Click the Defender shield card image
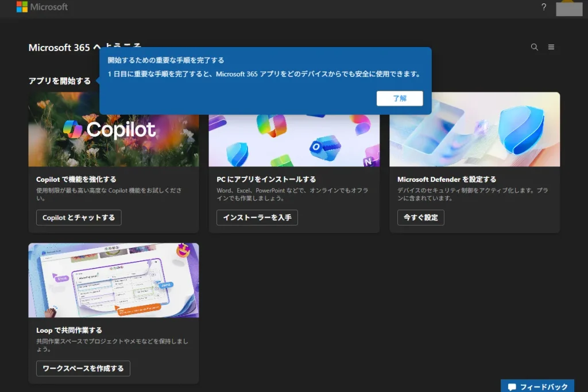The image size is (588, 392). click(475, 129)
